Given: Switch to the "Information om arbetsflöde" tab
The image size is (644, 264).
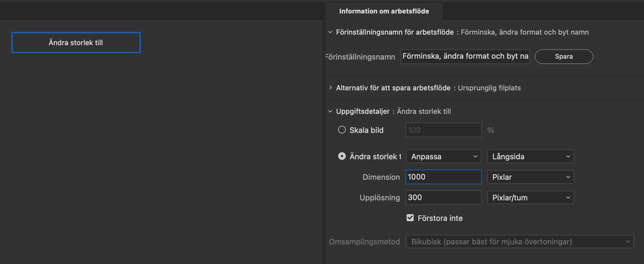Looking at the screenshot, I should pos(384,11).
